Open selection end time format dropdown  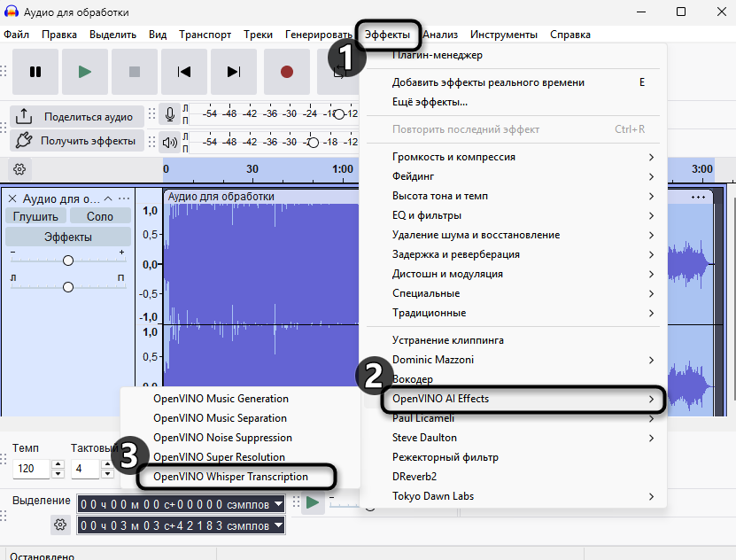click(278, 525)
